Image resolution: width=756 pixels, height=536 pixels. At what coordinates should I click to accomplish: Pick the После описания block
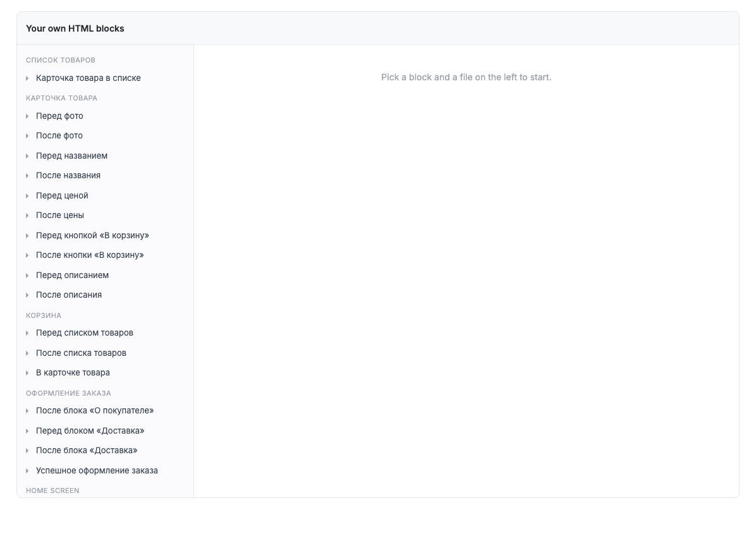pos(69,295)
